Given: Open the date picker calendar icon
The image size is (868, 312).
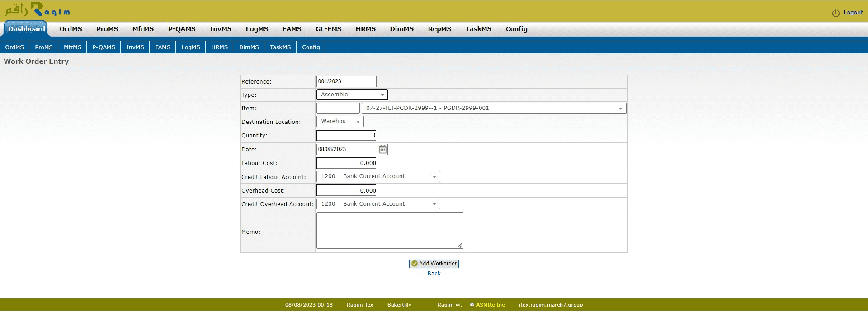Looking at the screenshot, I should (382, 149).
